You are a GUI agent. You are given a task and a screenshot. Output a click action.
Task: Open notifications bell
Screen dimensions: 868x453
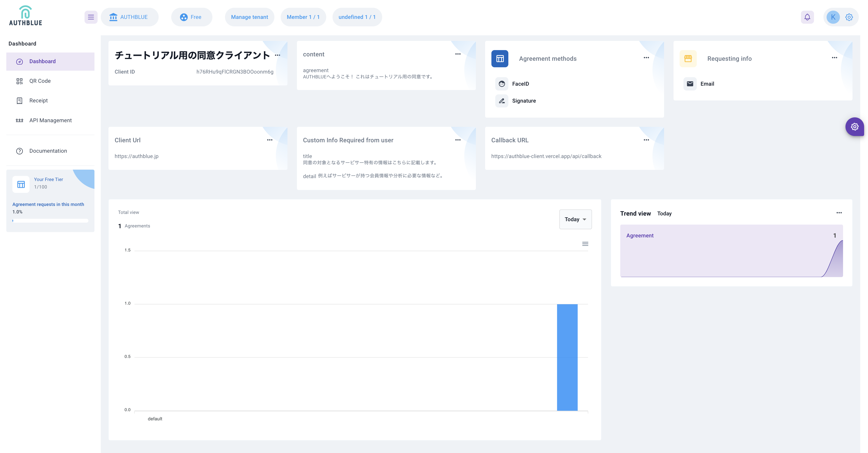(807, 17)
